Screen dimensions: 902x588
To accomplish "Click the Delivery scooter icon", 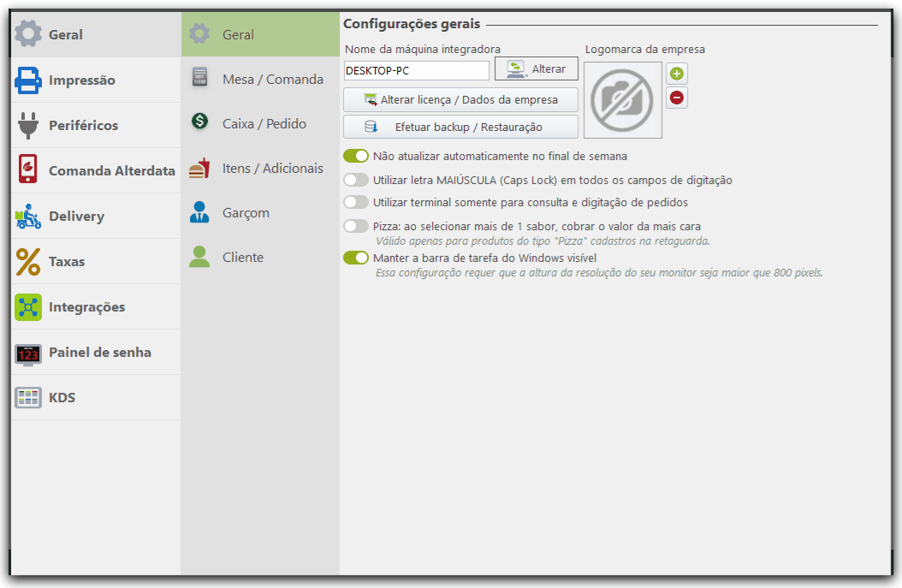I will 28,217.
